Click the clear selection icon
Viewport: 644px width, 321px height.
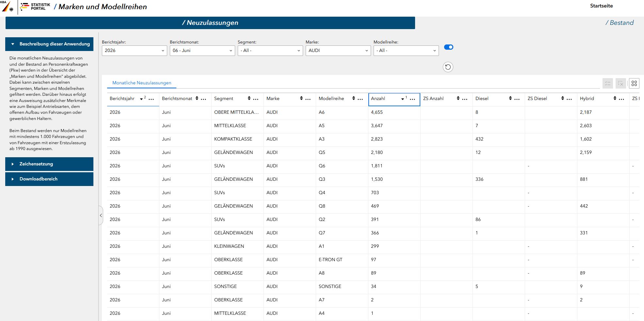tap(621, 83)
